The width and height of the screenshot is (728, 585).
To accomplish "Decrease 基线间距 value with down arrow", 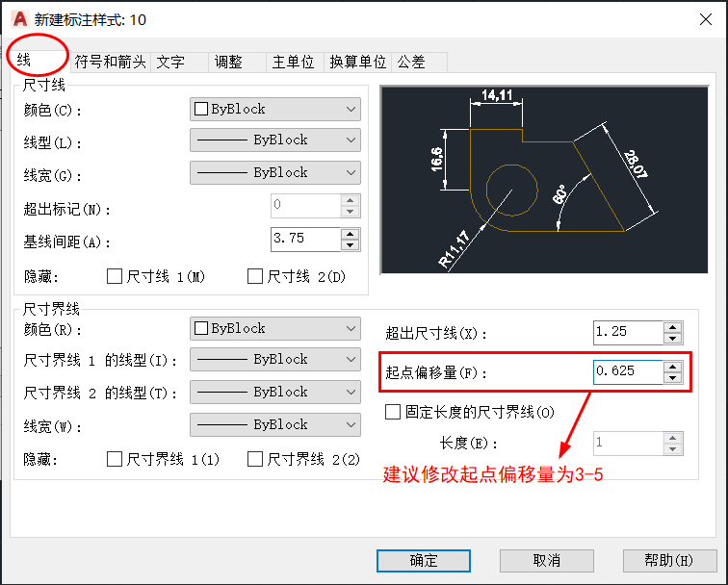I will (351, 245).
